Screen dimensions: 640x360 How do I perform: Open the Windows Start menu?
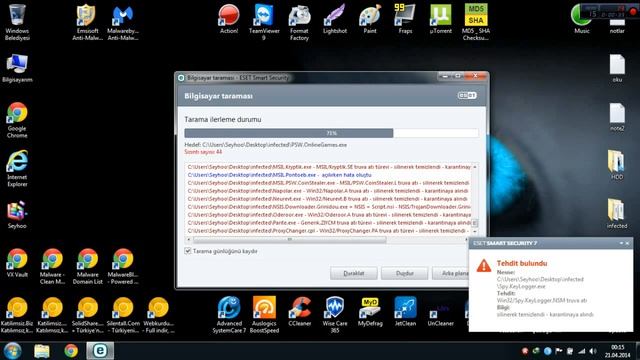[x=12, y=351]
